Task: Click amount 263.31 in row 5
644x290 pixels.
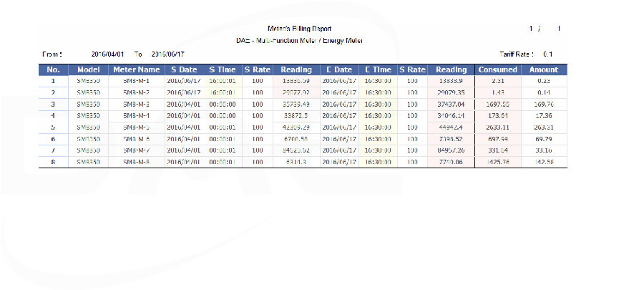Action: (x=544, y=127)
